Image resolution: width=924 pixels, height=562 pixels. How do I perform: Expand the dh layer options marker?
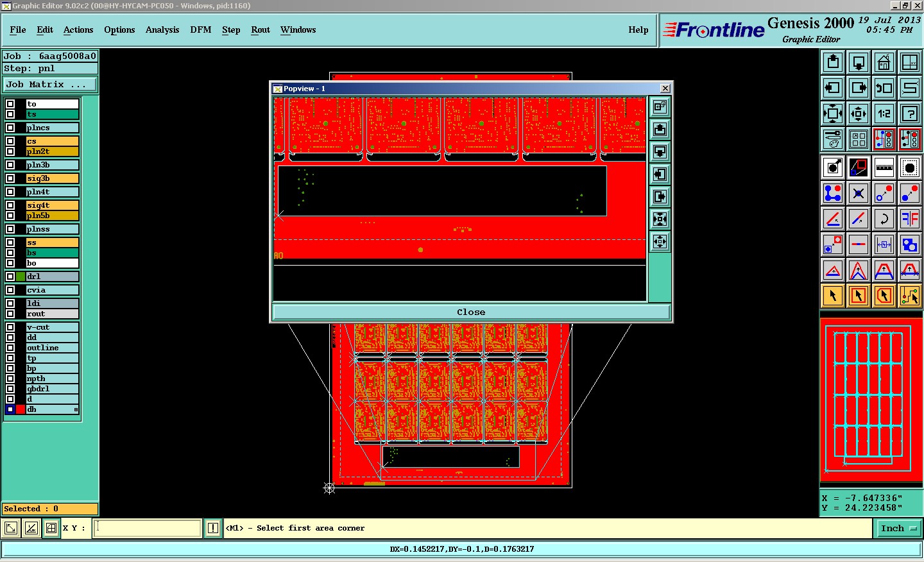point(76,409)
